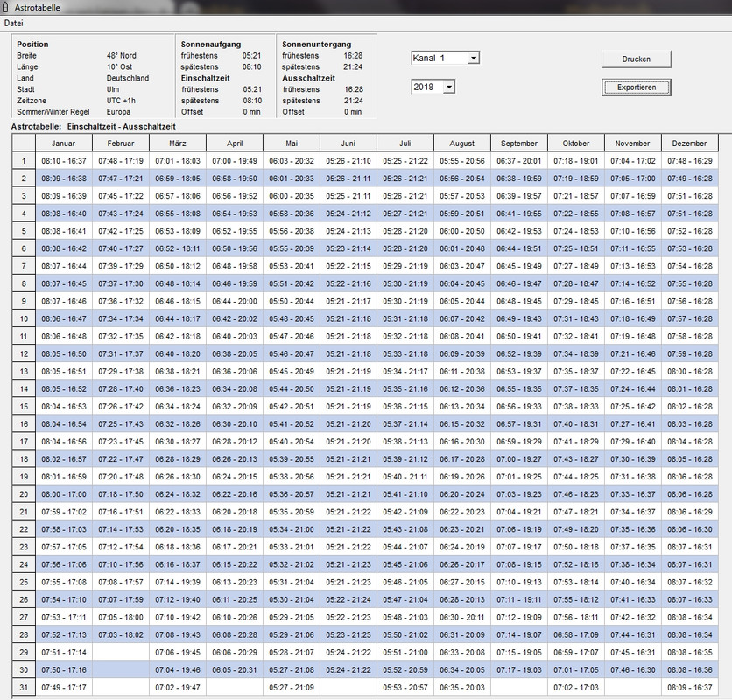
Task: Click the Einschaltzeit Offset value 0 min
Action: (251, 111)
